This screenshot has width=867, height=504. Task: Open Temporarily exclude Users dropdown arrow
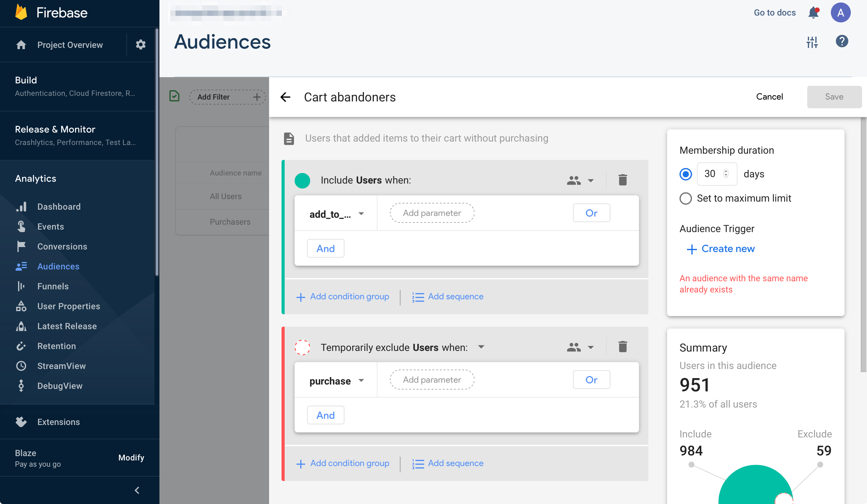(x=481, y=347)
